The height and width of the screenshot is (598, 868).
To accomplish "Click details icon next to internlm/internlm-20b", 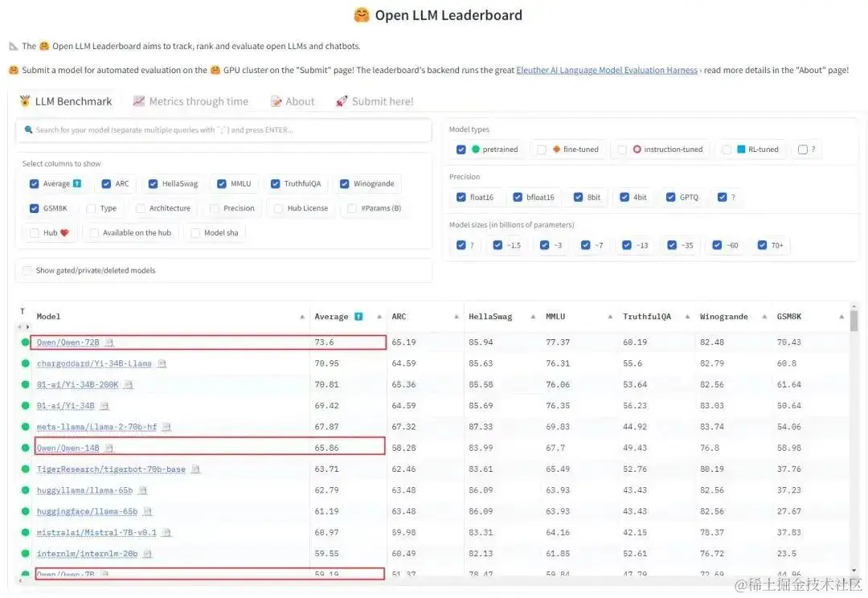I will pyautogui.click(x=147, y=554).
